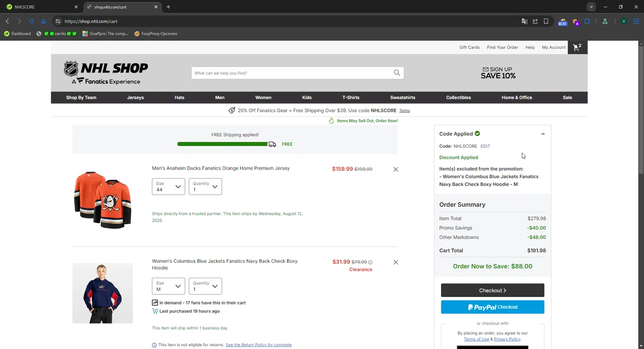Open the See the Return Policy link
This screenshot has width=644, height=349.
(x=258, y=345)
